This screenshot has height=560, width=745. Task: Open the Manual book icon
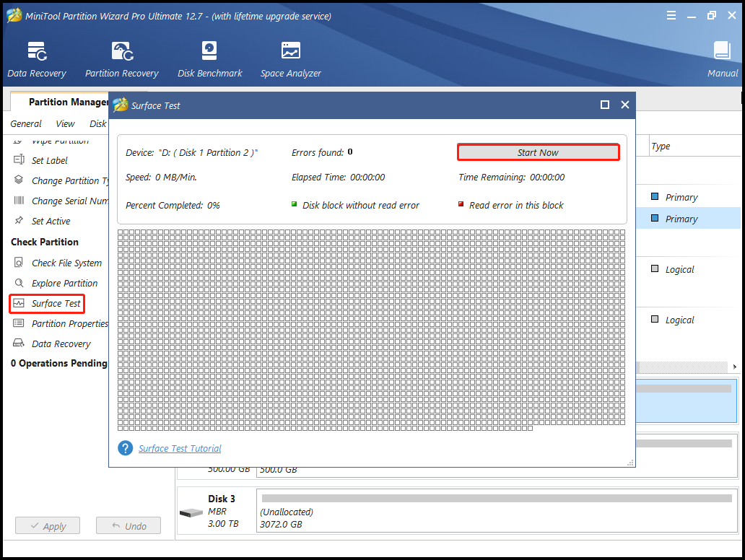722,51
